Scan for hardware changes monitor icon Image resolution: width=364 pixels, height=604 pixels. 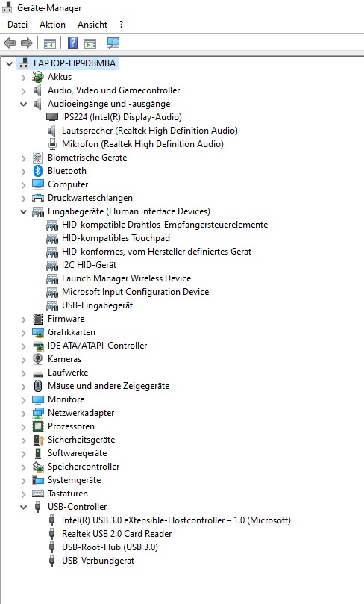tap(113, 43)
